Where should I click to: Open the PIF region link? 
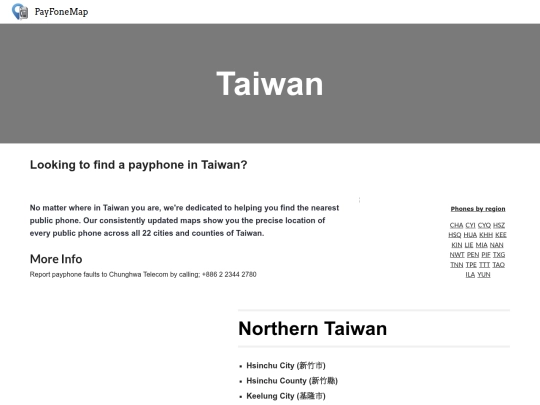pyautogui.click(x=486, y=255)
